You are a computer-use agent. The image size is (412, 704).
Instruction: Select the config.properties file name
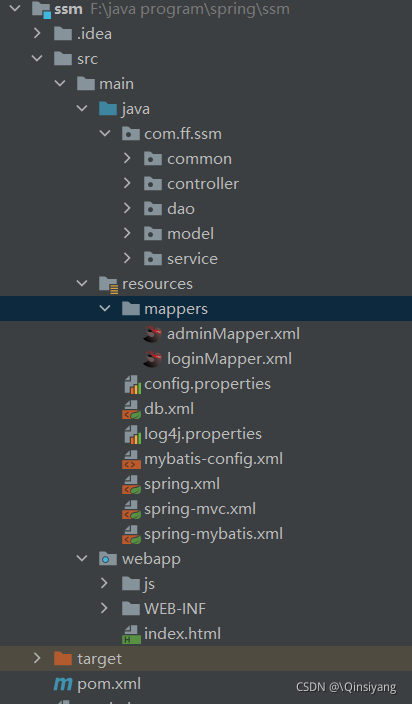(207, 384)
